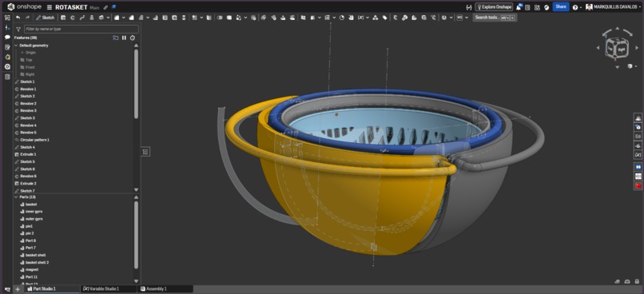Select the basket shell 2 part
The height and width of the screenshot is (294, 644).
pos(37,262)
